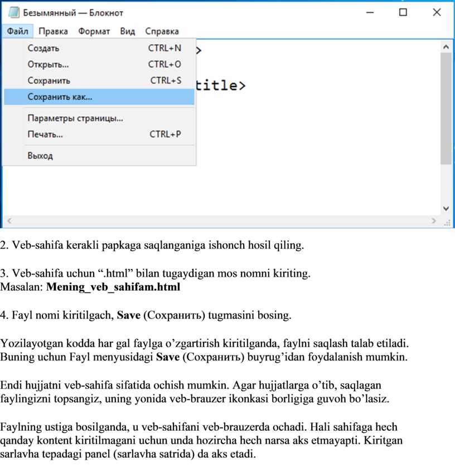
Task: Open Вид menu
Action: pyautogui.click(x=127, y=31)
